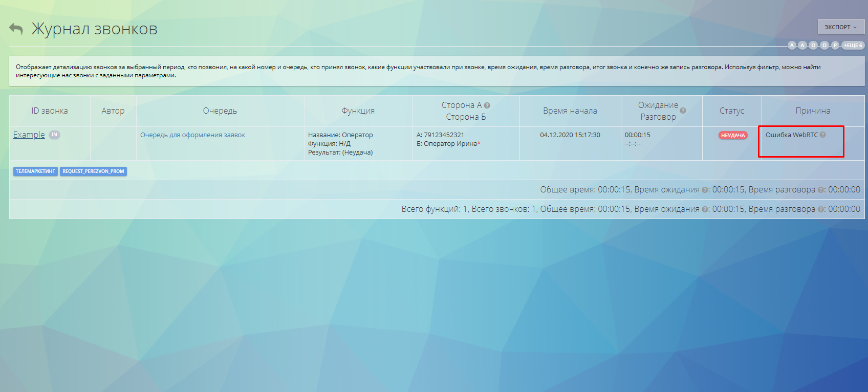Viewport: 868px width, 392px height.
Task: Click the ID звонка column header
Action: [49, 111]
